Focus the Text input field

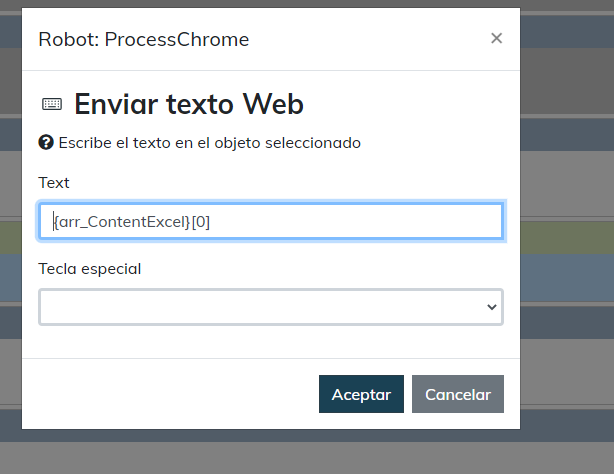tap(270, 222)
